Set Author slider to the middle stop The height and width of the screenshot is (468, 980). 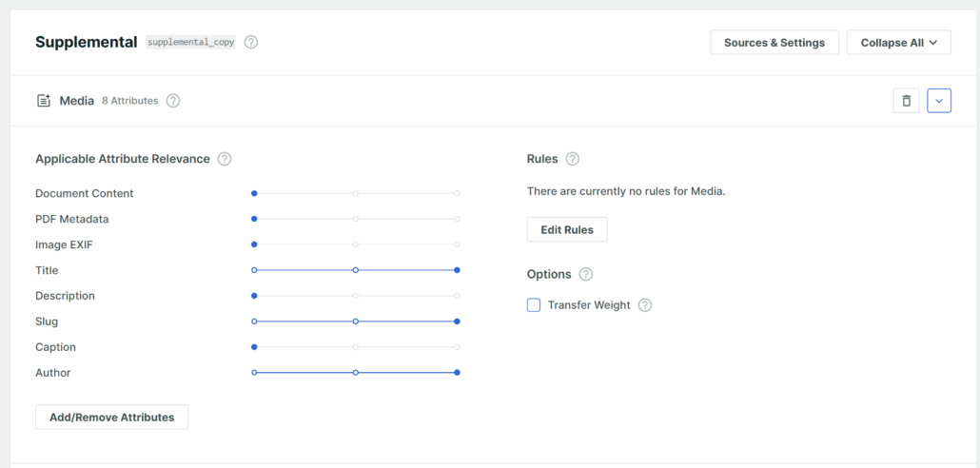[356, 372]
